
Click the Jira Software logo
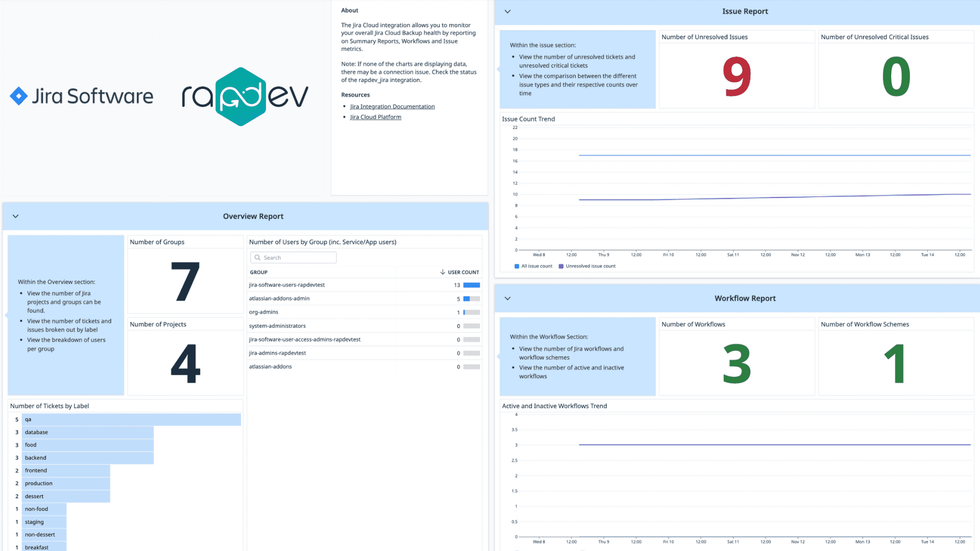tap(82, 96)
